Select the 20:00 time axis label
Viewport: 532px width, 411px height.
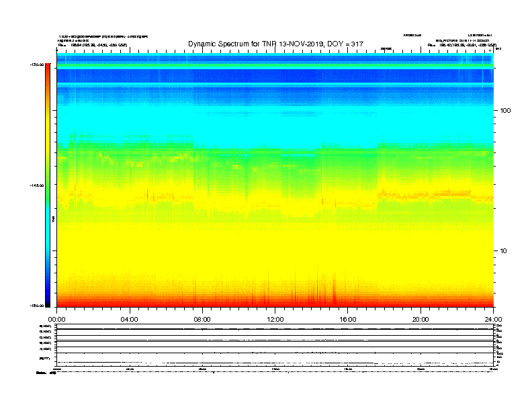pos(420,320)
